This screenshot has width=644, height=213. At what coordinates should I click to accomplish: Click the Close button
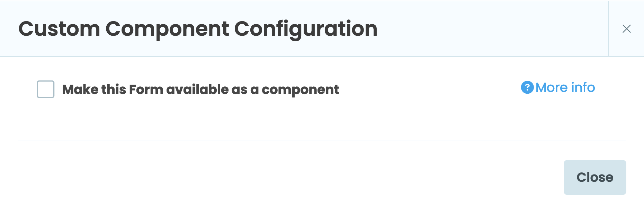[595, 177]
